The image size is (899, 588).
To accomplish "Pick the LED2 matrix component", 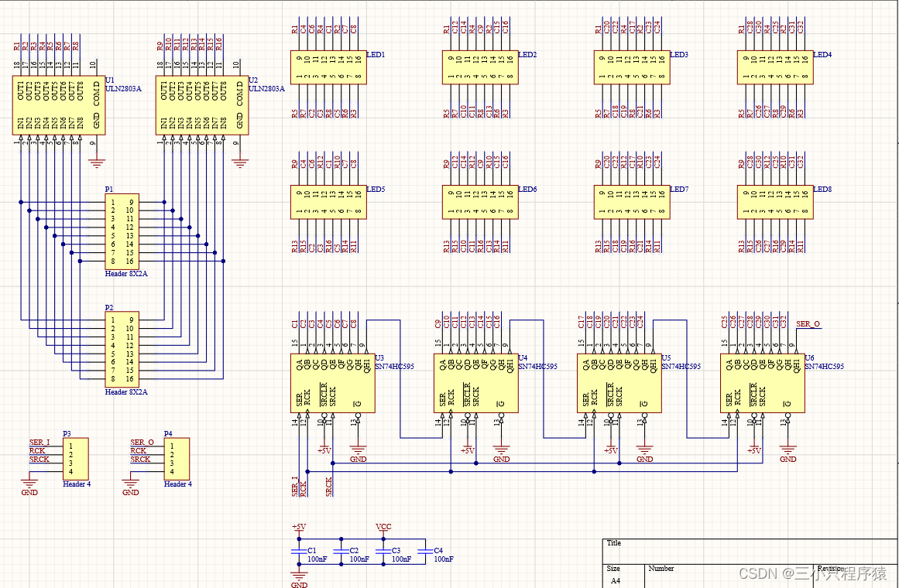I will click(x=480, y=67).
